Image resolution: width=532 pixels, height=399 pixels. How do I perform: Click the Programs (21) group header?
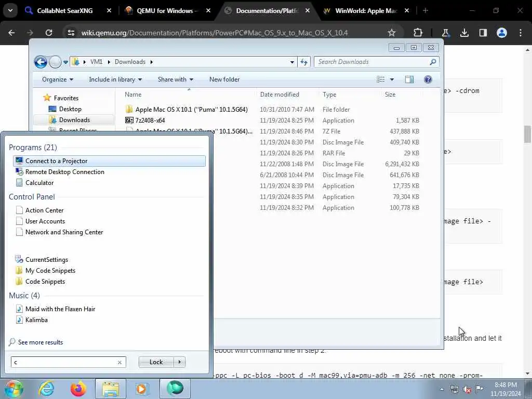tap(33, 147)
